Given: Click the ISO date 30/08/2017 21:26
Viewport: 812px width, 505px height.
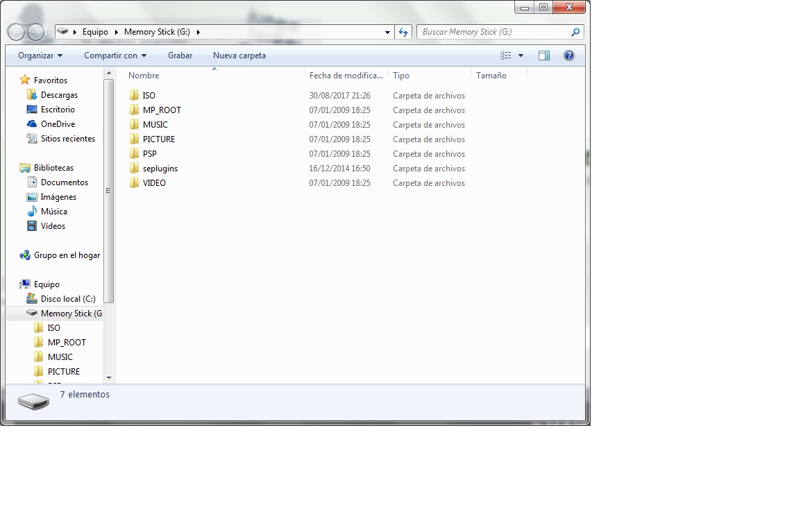Looking at the screenshot, I should pos(339,95).
